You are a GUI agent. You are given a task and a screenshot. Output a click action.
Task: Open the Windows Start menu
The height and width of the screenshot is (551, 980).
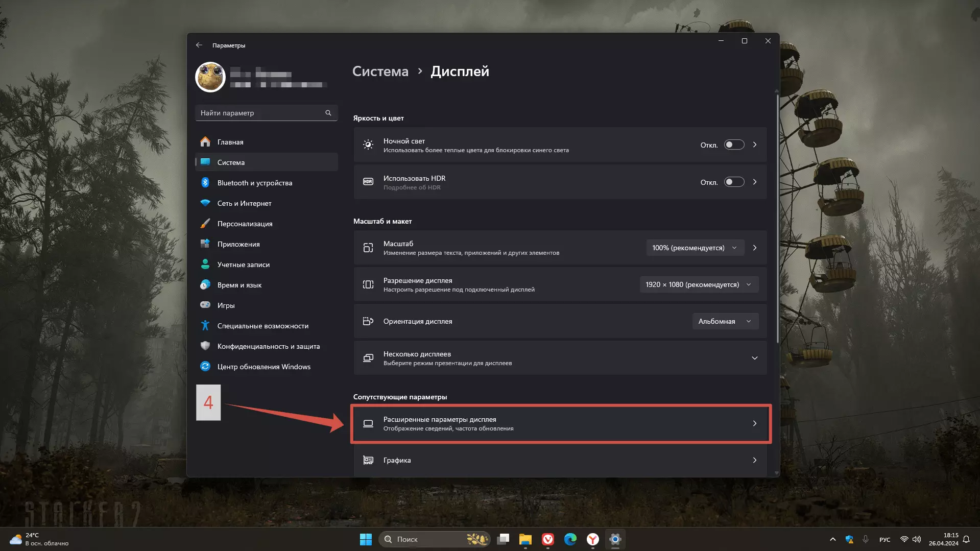[x=366, y=539]
